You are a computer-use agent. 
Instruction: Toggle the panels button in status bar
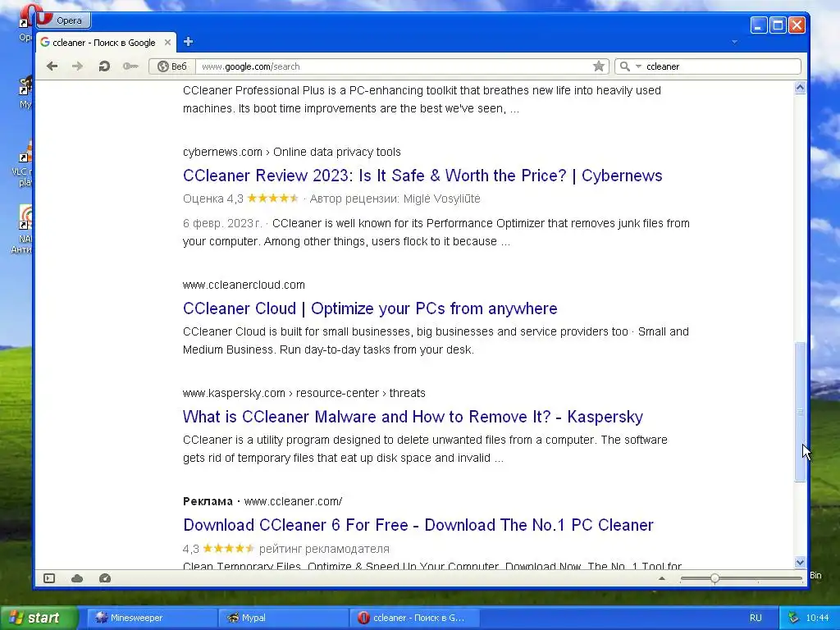pyautogui.click(x=49, y=578)
